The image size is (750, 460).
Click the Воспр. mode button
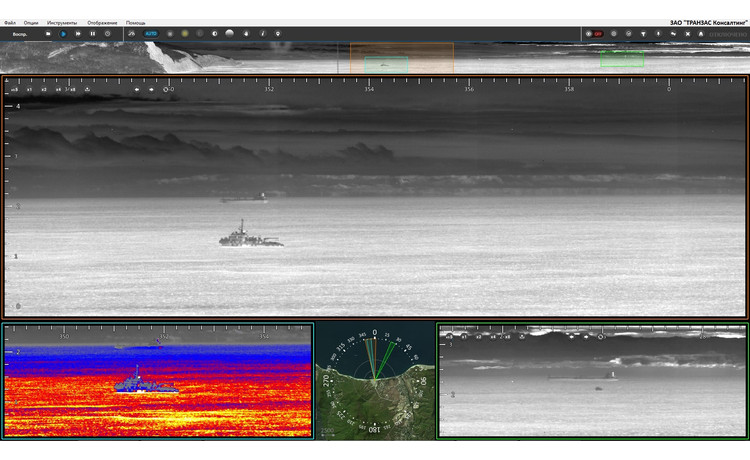pos(19,33)
